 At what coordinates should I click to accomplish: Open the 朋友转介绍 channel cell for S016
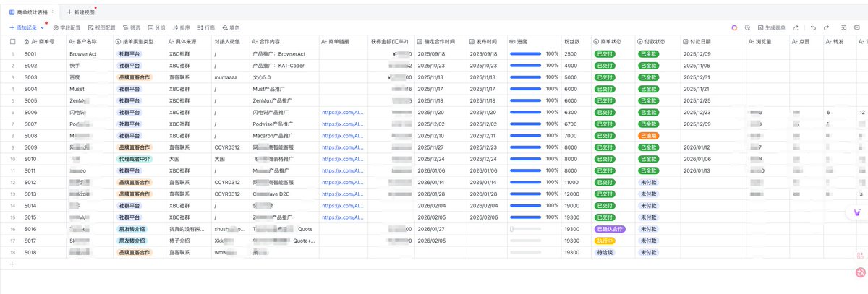tap(133, 229)
